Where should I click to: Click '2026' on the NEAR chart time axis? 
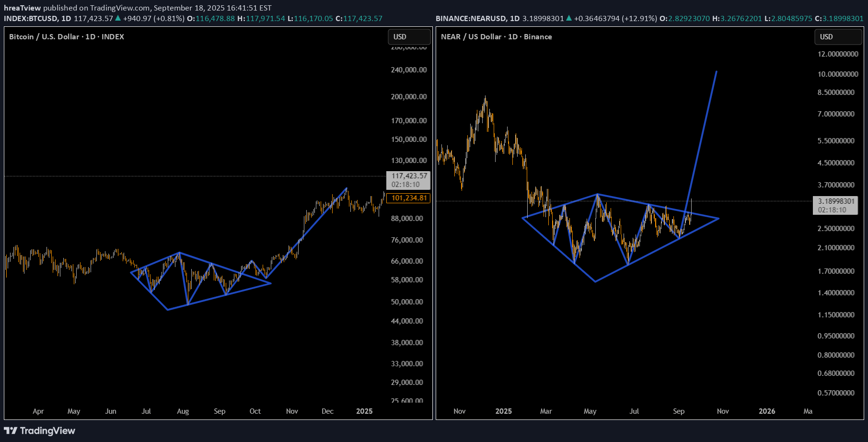(767, 411)
